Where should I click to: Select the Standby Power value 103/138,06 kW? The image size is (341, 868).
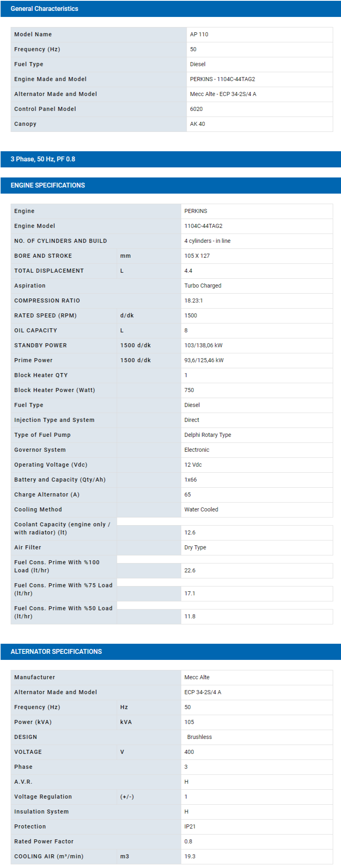[x=203, y=346]
